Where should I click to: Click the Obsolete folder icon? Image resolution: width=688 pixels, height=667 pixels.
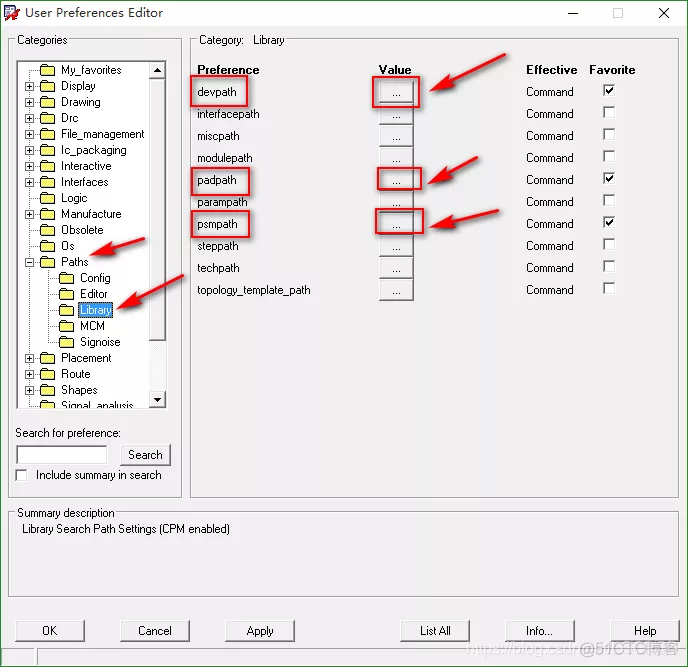pos(47,230)
